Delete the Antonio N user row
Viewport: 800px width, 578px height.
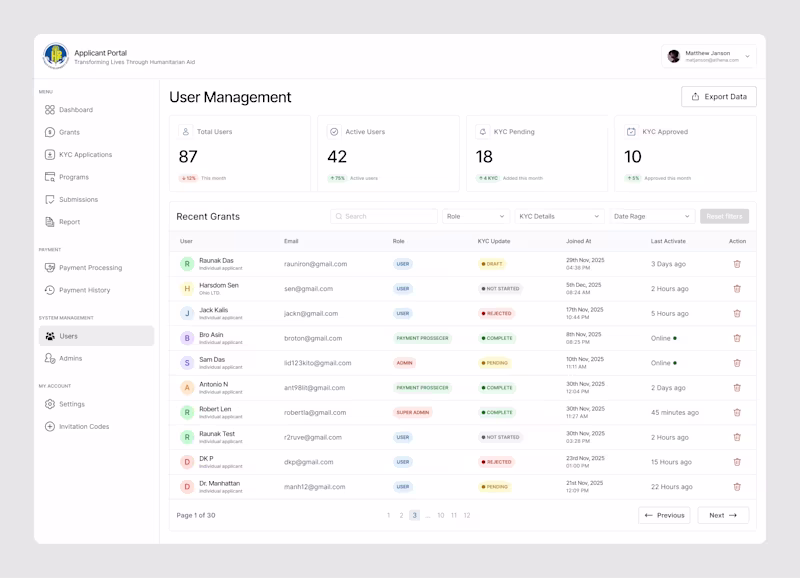click(737, 388)
